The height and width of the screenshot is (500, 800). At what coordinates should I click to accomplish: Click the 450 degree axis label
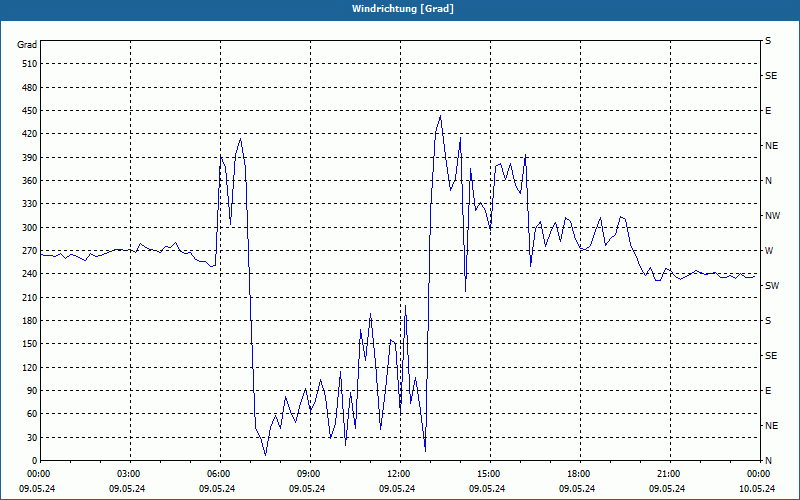point(30,111)
